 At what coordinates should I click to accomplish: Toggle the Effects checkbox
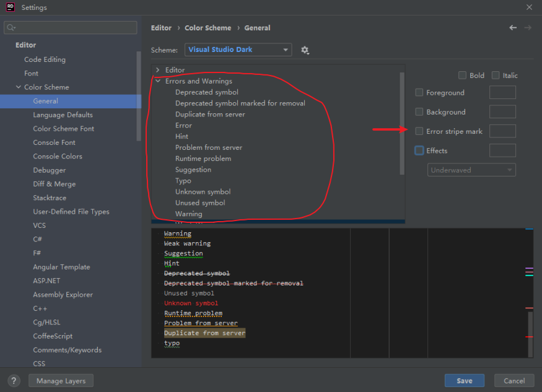tap(419, 150)
